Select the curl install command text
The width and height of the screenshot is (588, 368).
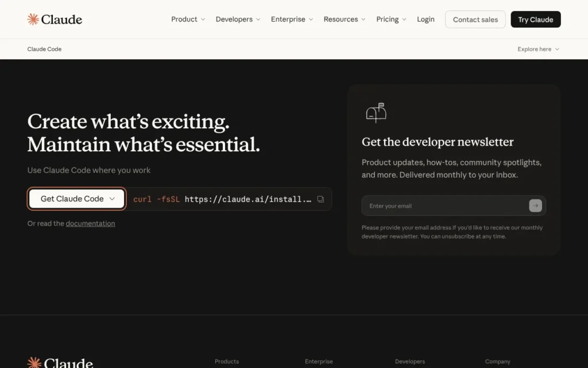222,199
